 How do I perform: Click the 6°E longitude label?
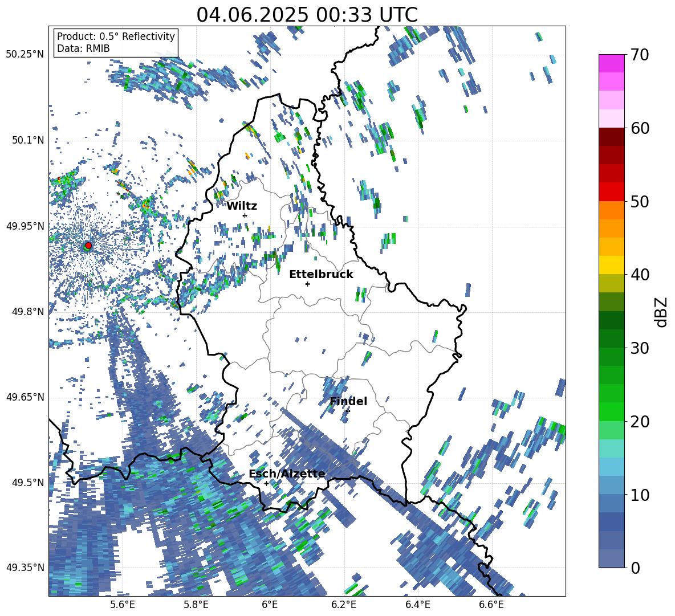270,605
